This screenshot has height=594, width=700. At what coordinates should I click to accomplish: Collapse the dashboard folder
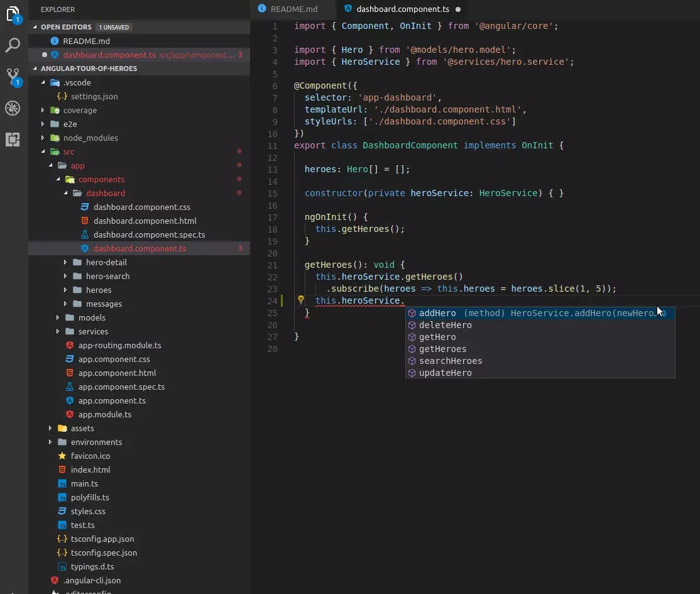65,193
